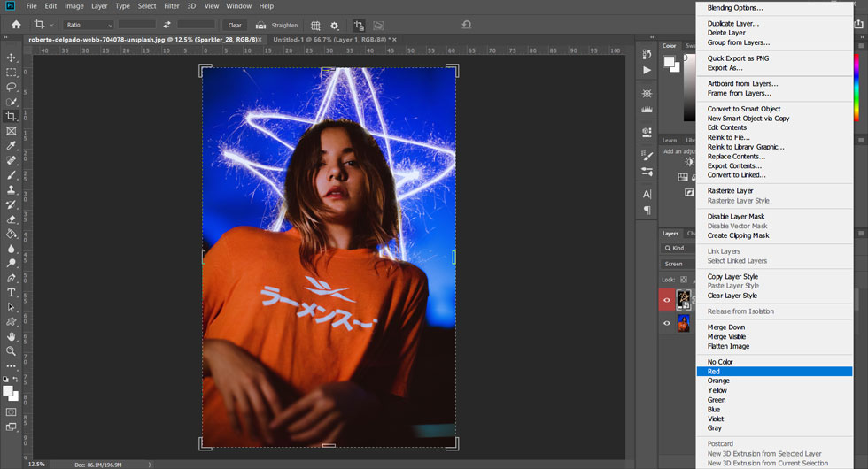Click the crop settings gear icon

point(335,26)
